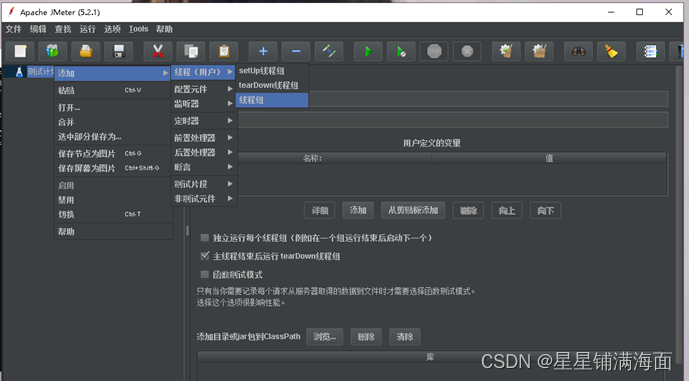Open the 查找 menu
Screen dimensions: 689x381
point(62,29)
